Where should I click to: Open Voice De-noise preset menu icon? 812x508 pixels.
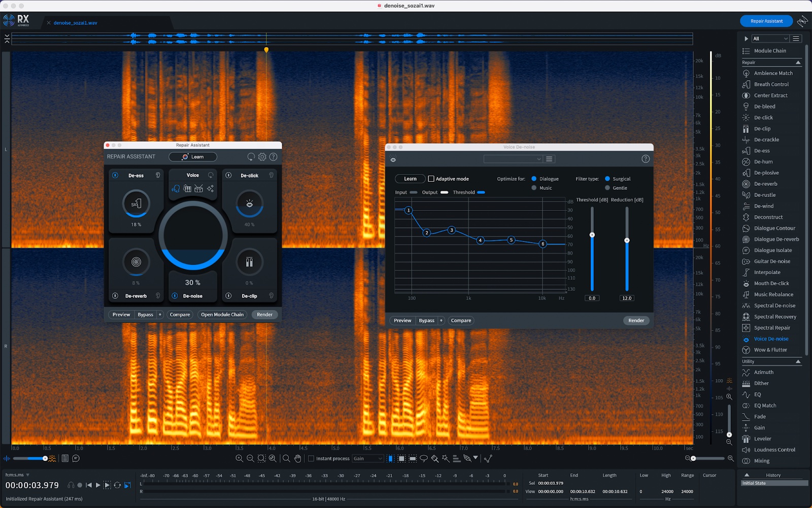tap(549, 159)
